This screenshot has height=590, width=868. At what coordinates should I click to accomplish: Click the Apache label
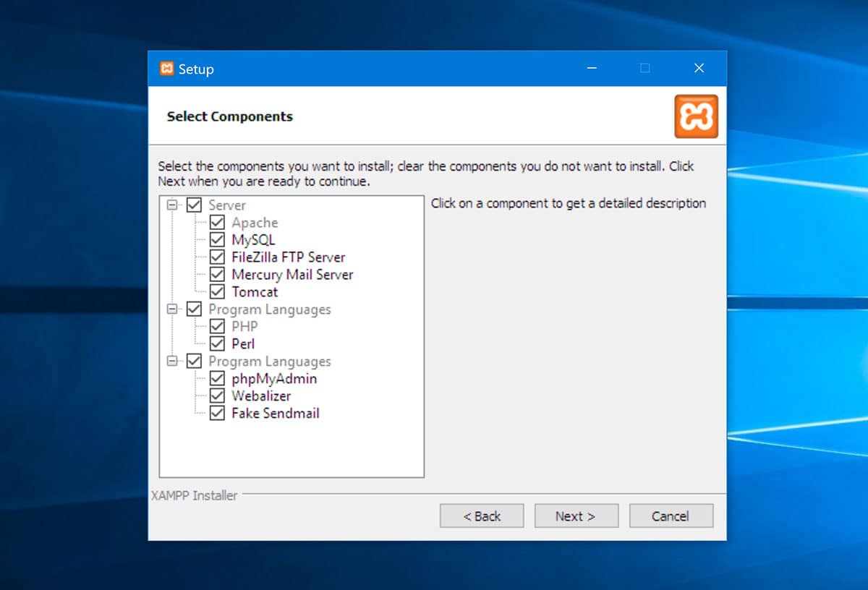[255, 223]
